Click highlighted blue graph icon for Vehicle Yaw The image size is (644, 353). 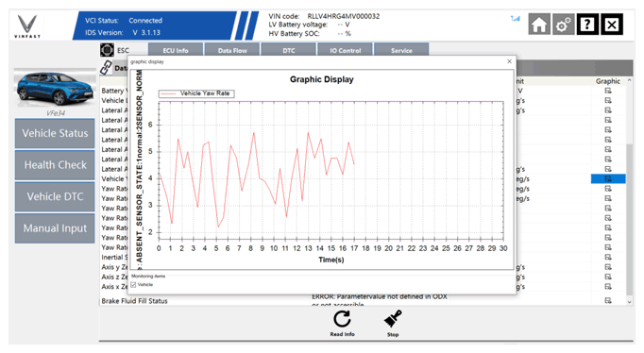pos(608,179)
